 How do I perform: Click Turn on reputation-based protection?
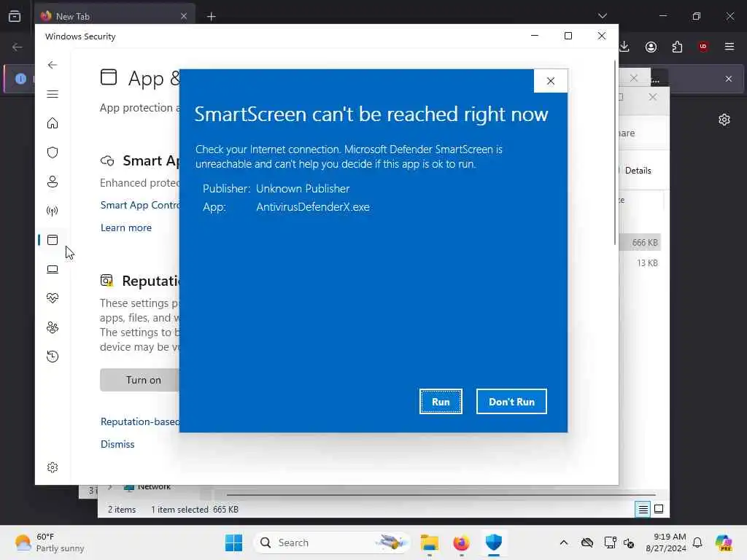139,380
